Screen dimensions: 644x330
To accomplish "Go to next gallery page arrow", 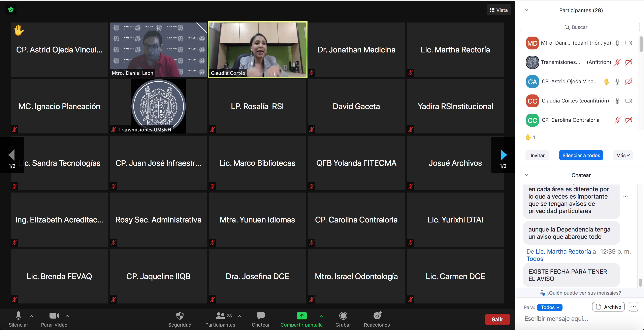I will (503, 155).
